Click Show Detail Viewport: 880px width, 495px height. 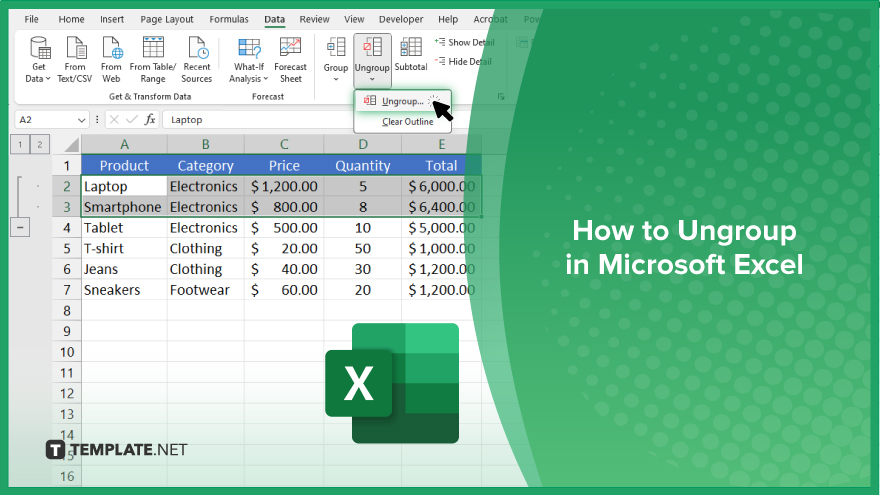pyautogui.click(x=465, y=42)
